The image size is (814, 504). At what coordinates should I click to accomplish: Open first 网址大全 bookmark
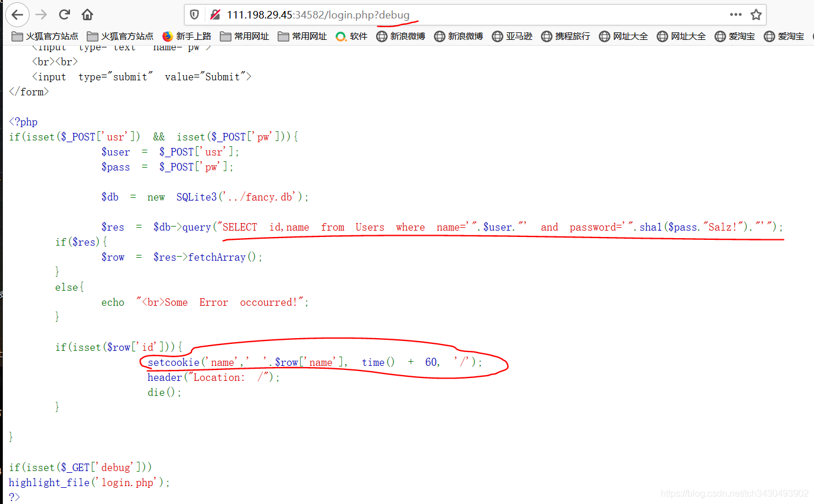pos(624,36)
